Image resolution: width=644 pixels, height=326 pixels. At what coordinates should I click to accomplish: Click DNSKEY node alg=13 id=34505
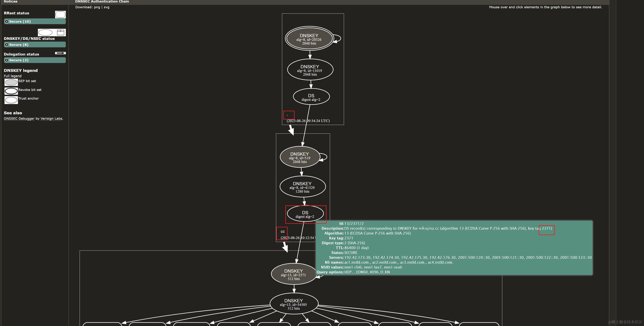(x=293, y=304)
